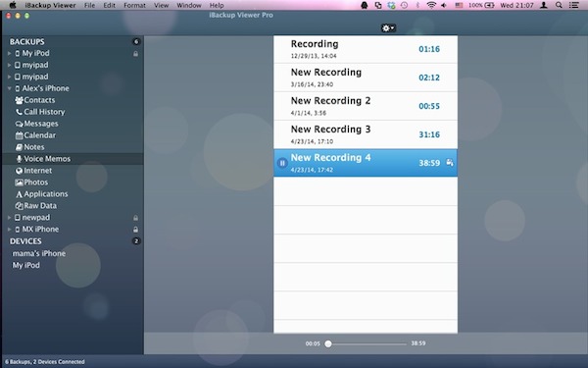The height and width of the screenshot is (368, 588).
Task: Click the Contacts people icon
Action: tap(19, 100)
